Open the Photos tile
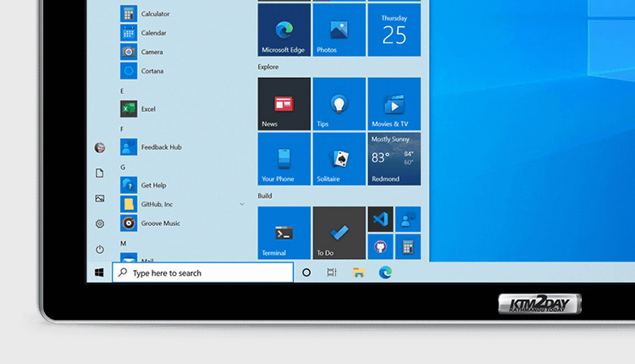This screenshot has height=364, width=635. 339,30
